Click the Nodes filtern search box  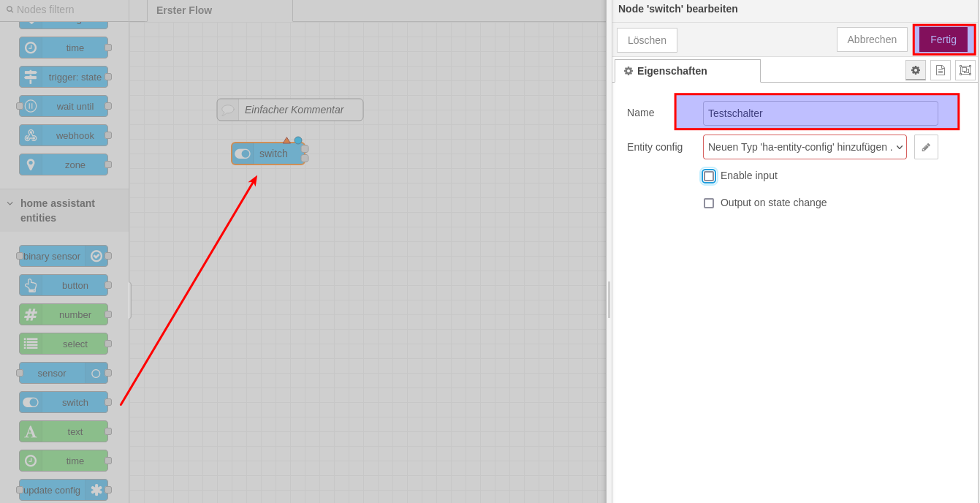click(x=66, y=10)
